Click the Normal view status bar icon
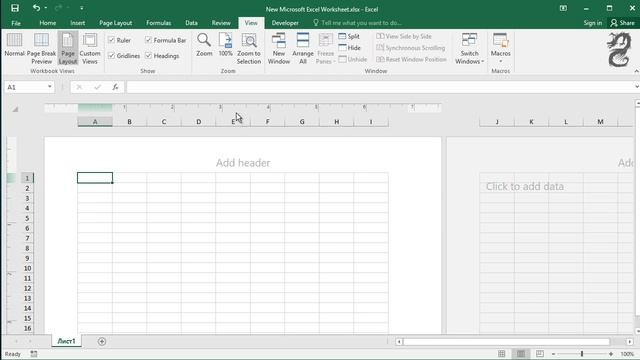Image resolution: width=640 pixels, height=360 pixels. click(x=502, y=354)
